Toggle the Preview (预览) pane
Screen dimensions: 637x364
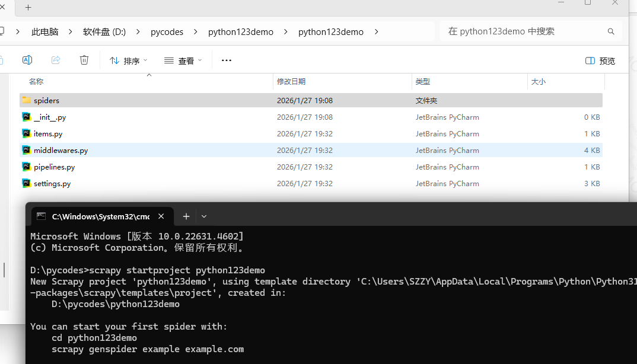click(600, 60)
